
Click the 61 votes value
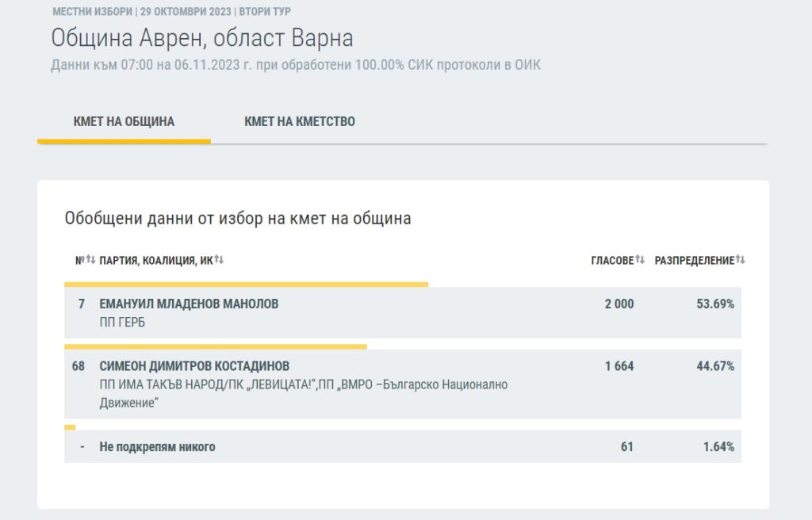click(627, 447)
